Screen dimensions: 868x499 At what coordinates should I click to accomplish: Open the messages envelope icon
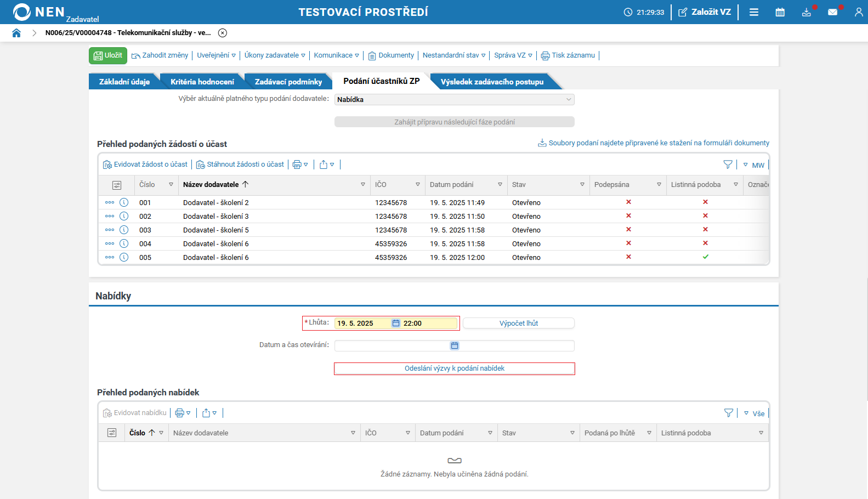click(x=832, y=12)
